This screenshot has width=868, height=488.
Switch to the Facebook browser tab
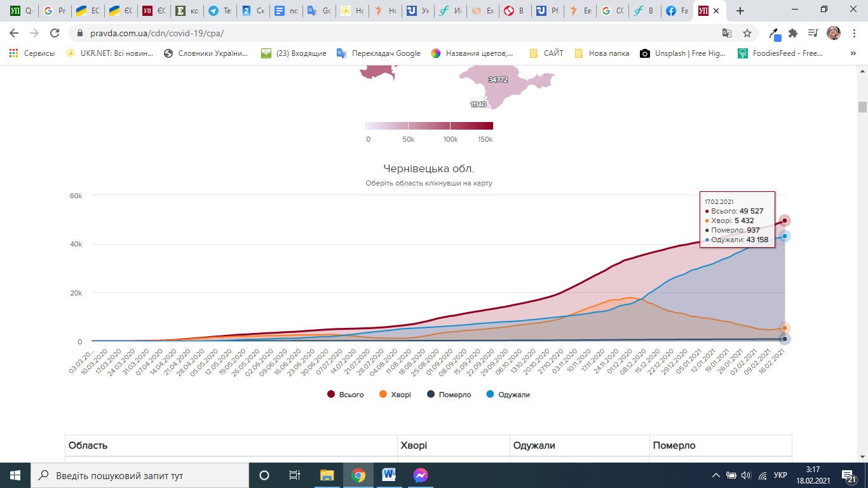tap(677, 11)
